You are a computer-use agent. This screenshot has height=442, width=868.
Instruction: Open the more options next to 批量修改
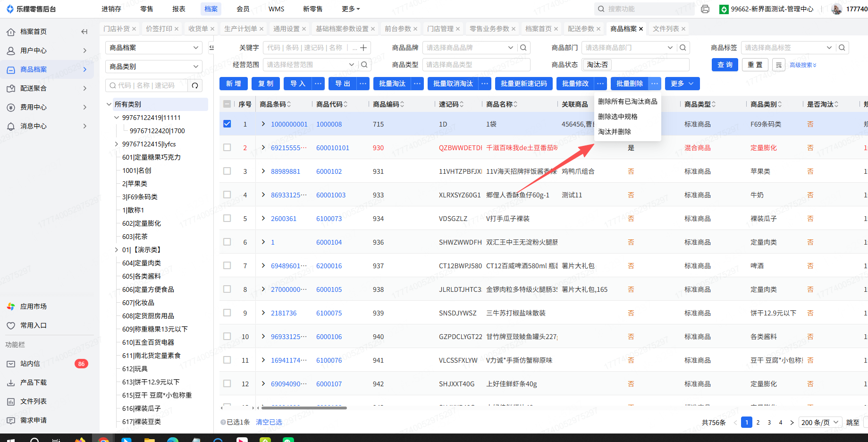click(x=600, y=84)
